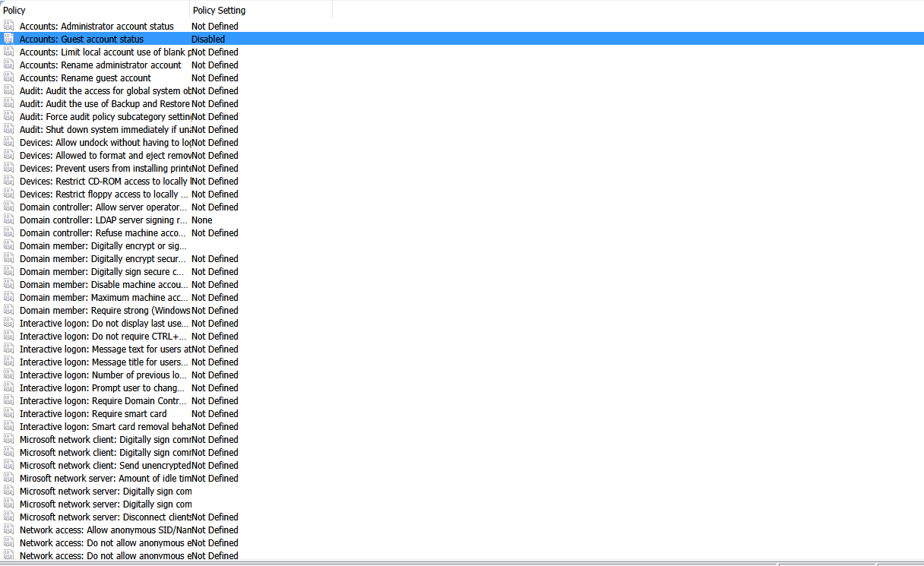
Task: Click the icon beside Accounts: Administrator account status
Action: tap(8, 26)
